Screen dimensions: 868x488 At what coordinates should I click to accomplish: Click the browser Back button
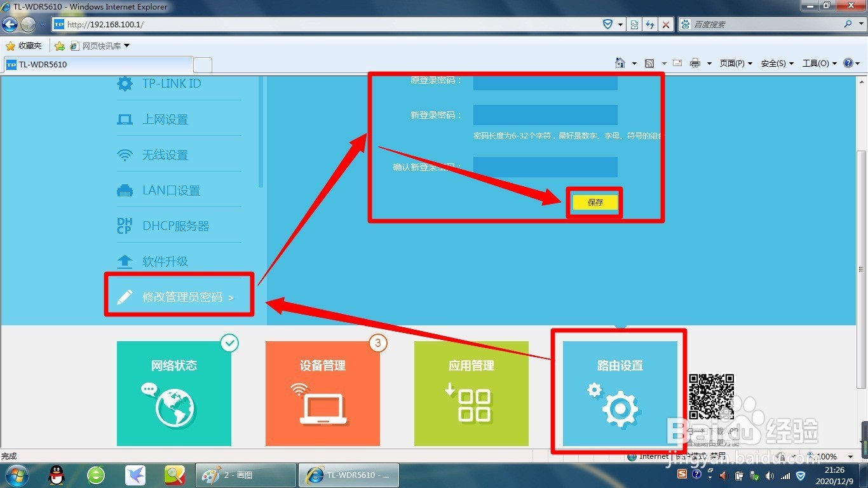10,25
